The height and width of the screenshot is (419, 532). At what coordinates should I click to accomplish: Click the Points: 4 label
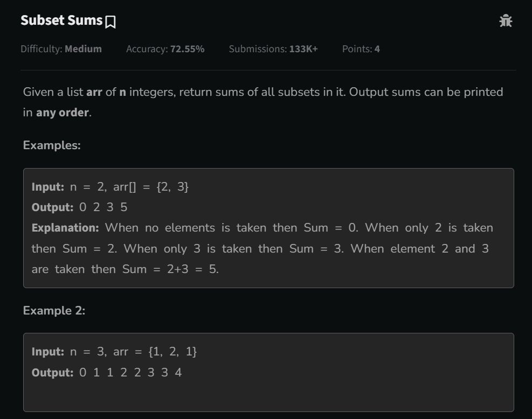pyautogui.click(x=361, y=49)
